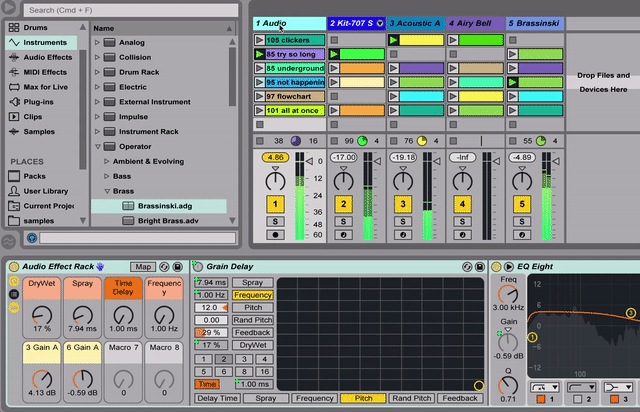Adjust track 1 pan knob
The height and width of the screenshot is (412, 640).
[x=275, y=181]
